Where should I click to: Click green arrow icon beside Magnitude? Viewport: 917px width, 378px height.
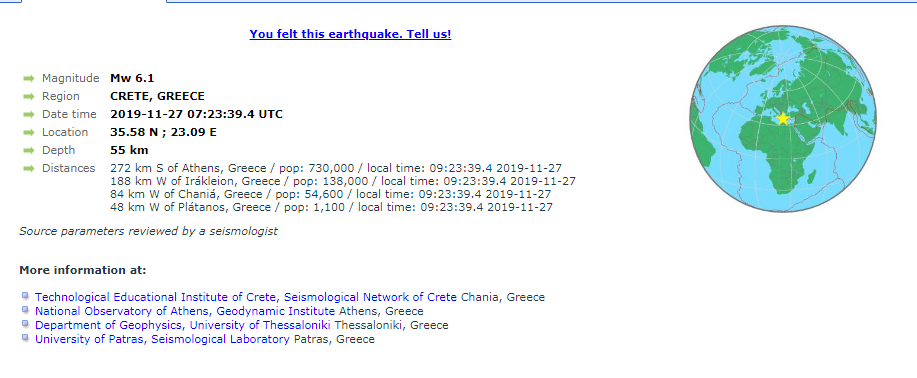tap(29, 78)
